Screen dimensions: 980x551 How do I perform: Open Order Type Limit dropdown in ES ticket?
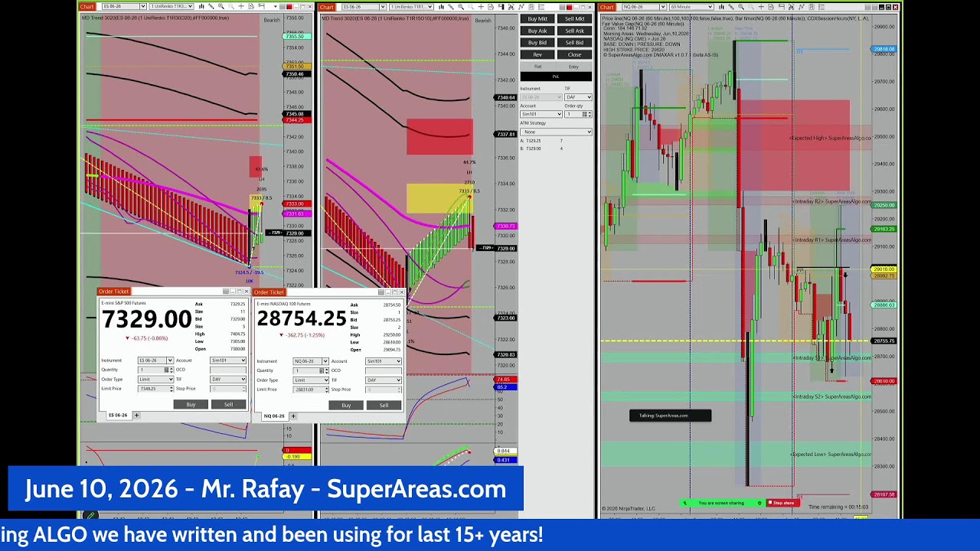pos(155,379)
